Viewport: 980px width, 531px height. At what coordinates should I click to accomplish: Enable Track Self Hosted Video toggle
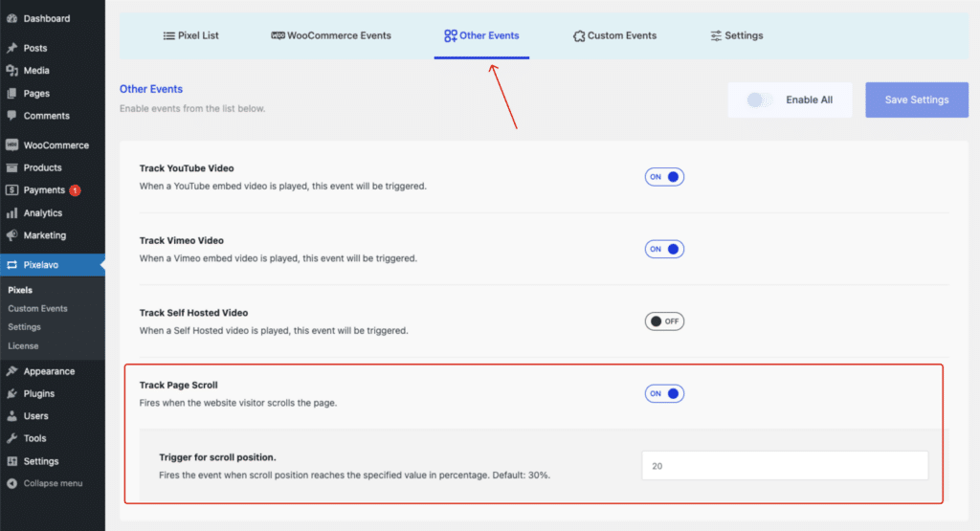tap(664, 321)
